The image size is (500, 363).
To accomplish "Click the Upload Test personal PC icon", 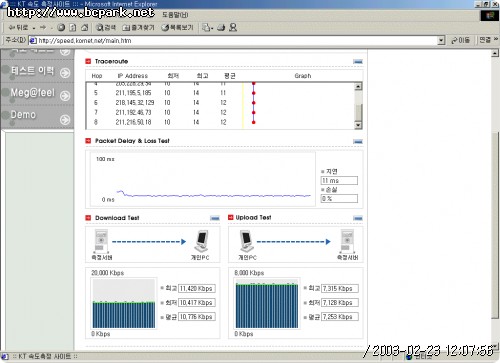I will coord(247,241).
